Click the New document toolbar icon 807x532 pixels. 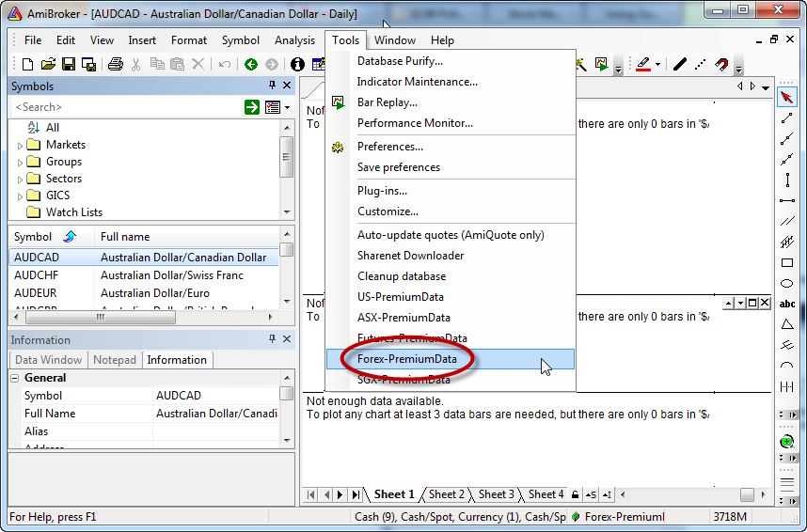(x=28, y=64)
